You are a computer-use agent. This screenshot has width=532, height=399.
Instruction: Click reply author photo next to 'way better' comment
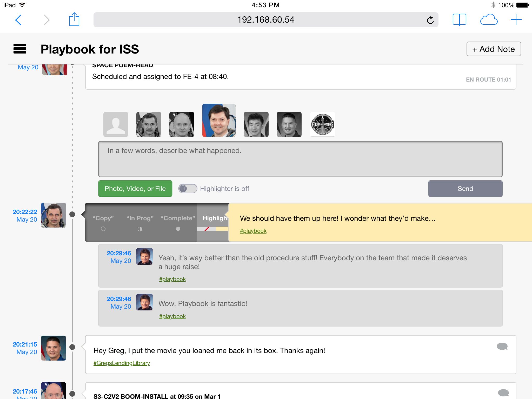[144, 256]
